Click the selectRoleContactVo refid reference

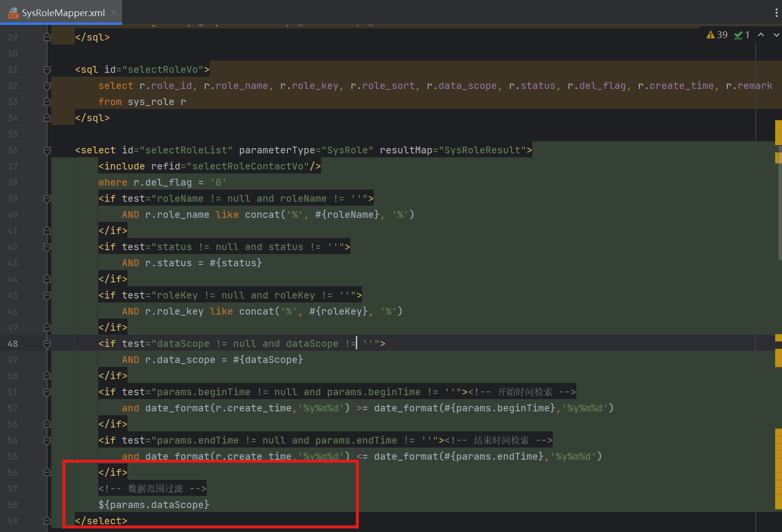click(x=248, y=167)
